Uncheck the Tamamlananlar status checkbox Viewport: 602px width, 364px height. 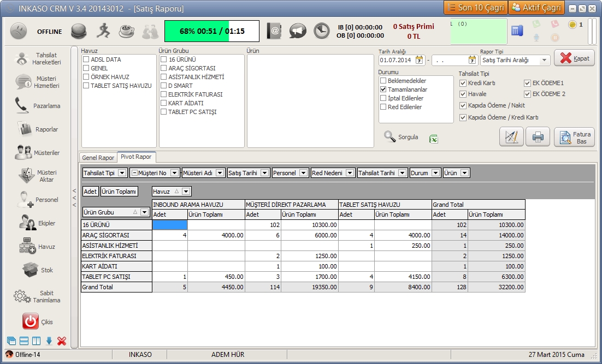[383, 89]
